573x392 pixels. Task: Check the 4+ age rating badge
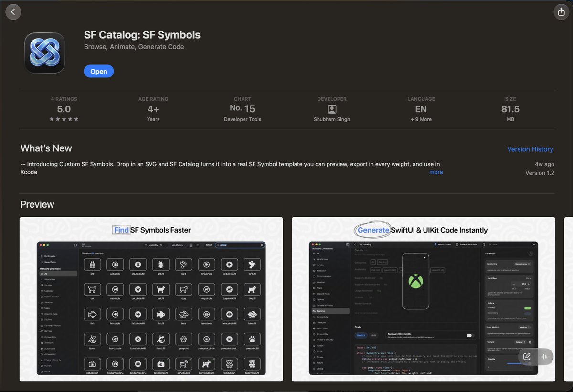point(153,109)
